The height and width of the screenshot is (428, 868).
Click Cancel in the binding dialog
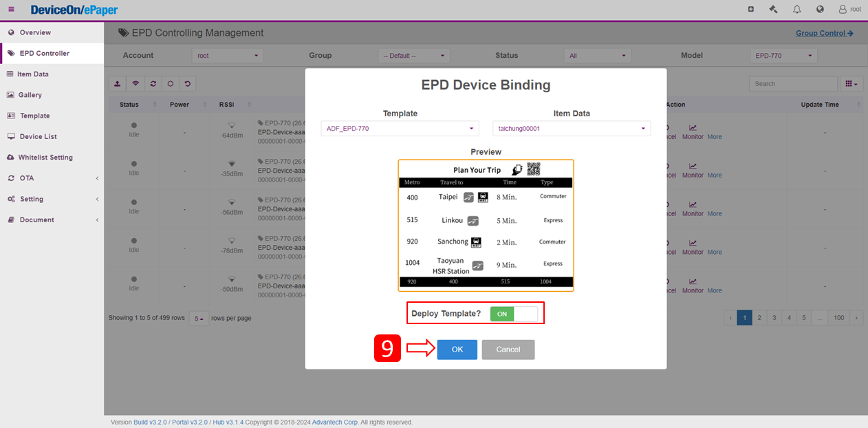(508, 350)
